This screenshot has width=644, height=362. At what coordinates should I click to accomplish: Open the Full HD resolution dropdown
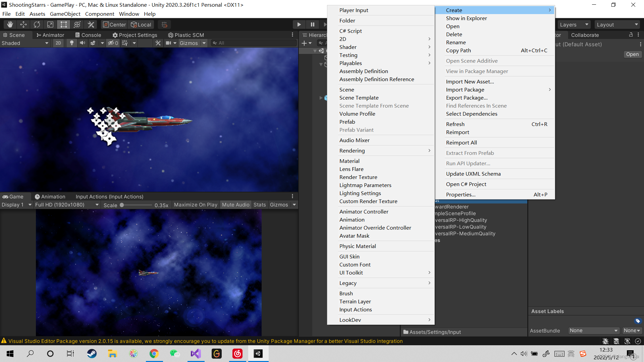coord(67,205)
